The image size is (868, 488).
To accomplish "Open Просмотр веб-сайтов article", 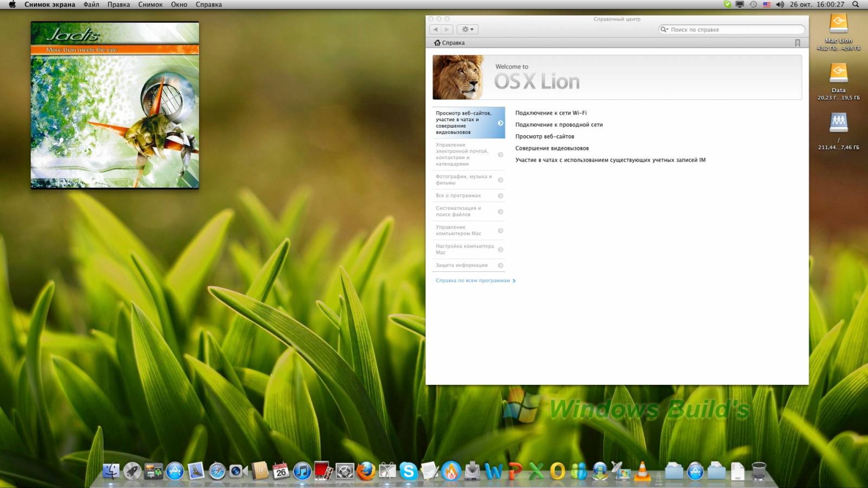I will click(545, 136).
